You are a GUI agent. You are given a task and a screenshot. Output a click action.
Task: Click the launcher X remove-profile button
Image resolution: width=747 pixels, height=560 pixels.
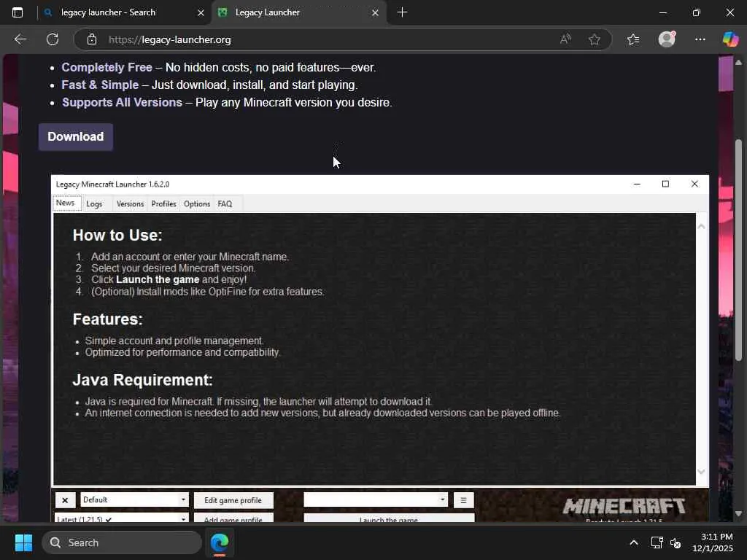pos(65,500)
